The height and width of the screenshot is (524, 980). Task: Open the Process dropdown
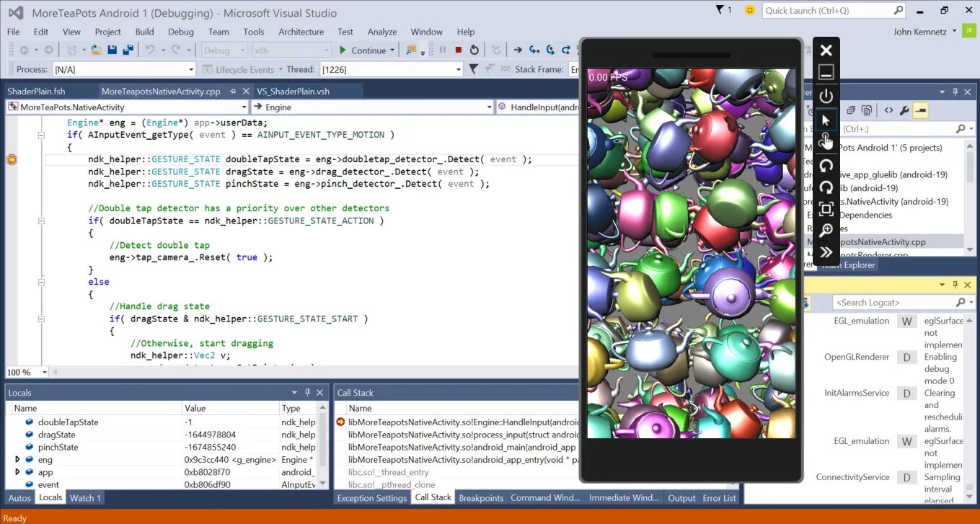pyautogui.click(x=191, y=69)
